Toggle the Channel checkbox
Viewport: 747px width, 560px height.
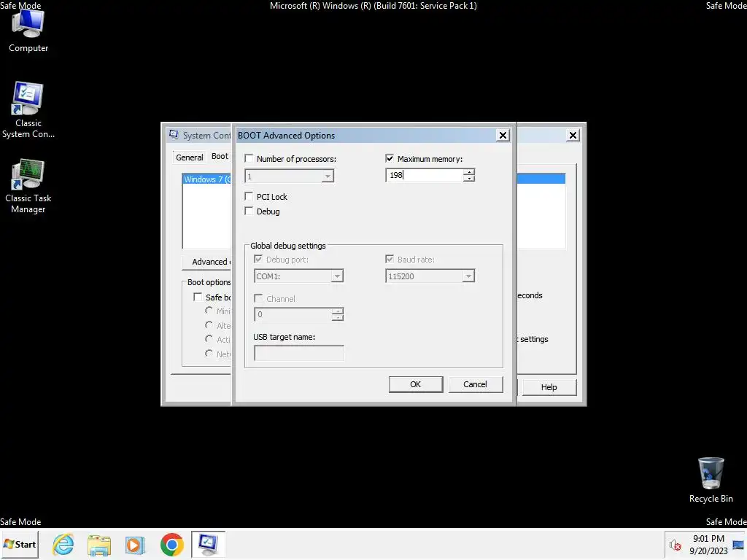point(258,298)
